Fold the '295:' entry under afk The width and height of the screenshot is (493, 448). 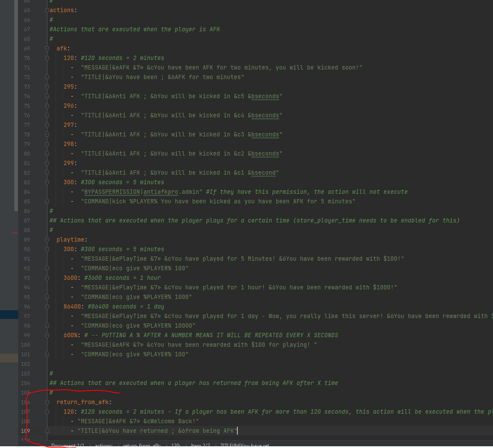coord(47,87)
